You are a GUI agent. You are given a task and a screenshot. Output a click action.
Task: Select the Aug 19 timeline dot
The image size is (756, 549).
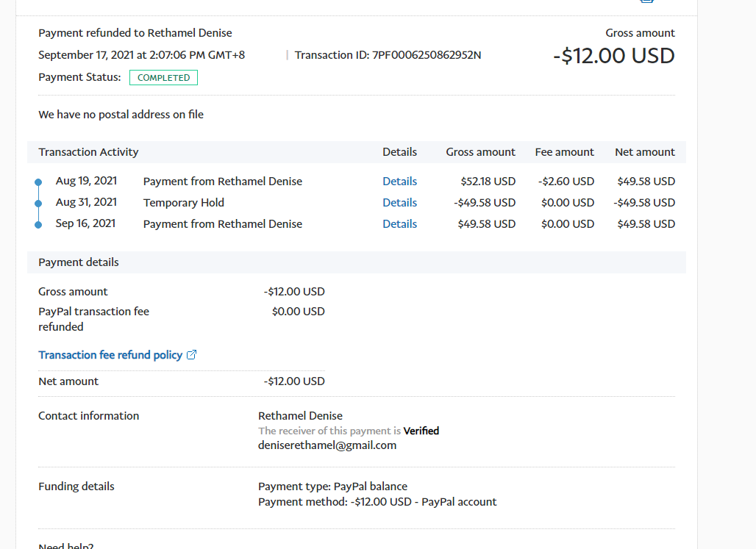coord(38,182)
